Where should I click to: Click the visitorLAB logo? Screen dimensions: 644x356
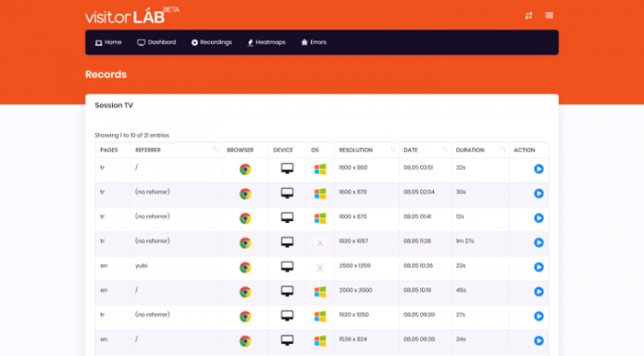131,16
